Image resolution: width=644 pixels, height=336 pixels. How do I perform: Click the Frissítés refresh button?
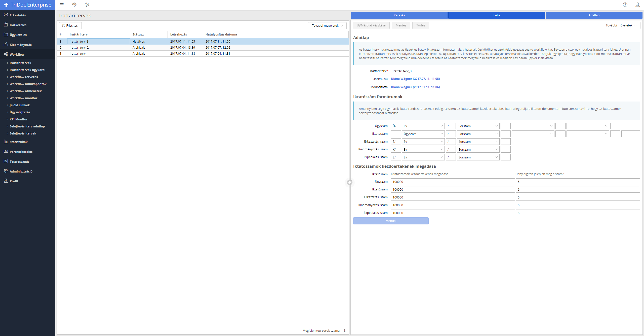pos(70,26)
